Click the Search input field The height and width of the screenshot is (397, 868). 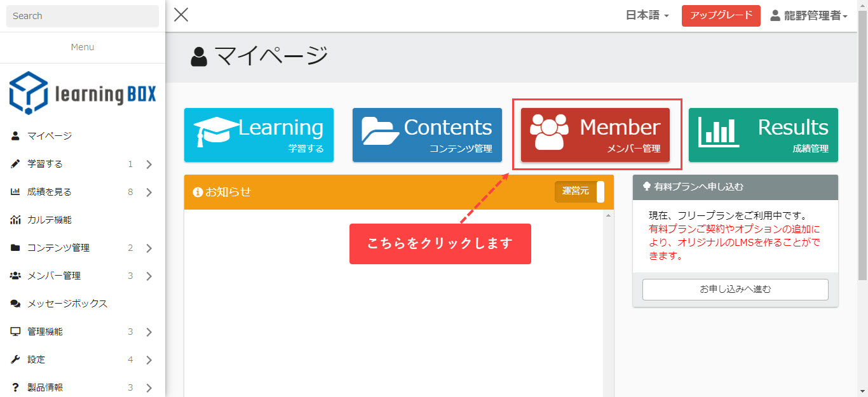pos(83,16)
